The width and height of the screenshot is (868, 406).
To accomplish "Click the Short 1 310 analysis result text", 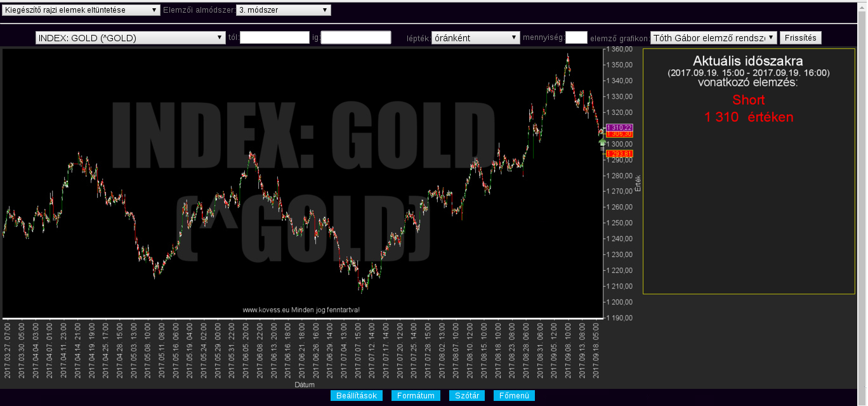I will pyautogui.click(x=748, y=108).
